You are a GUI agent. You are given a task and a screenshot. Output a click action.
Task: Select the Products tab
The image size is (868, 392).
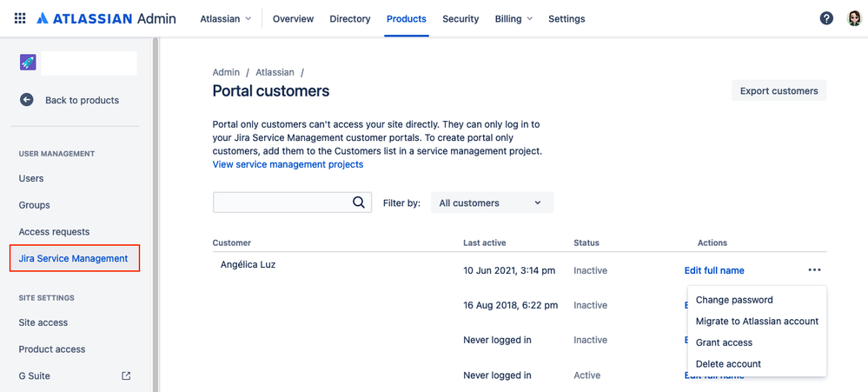click(407, 19)
